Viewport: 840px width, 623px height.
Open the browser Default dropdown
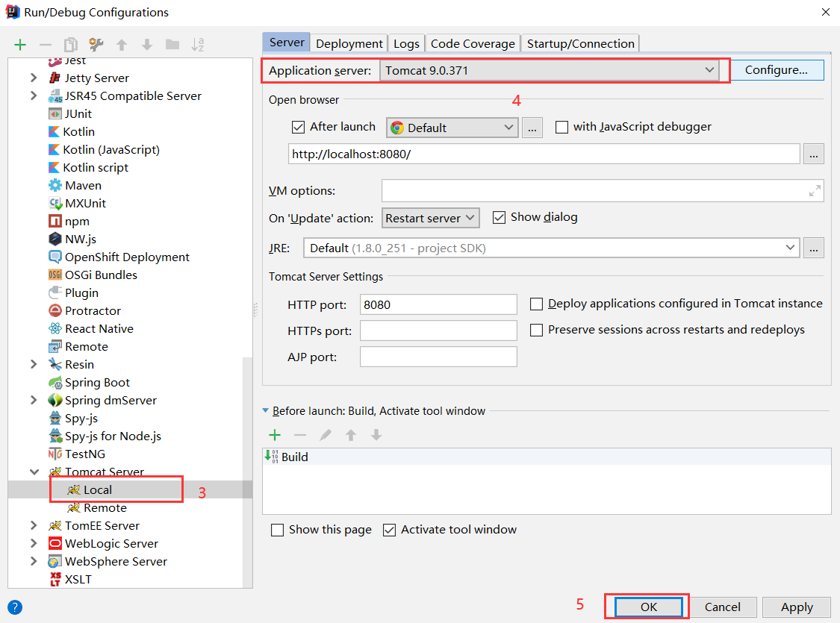[452, 128]
